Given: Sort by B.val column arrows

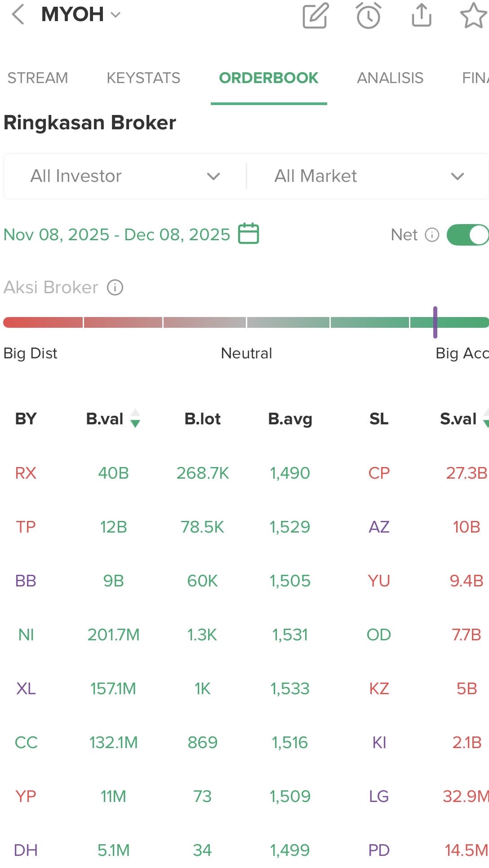Looking at the screenshot, I should [x=135, y=419].
